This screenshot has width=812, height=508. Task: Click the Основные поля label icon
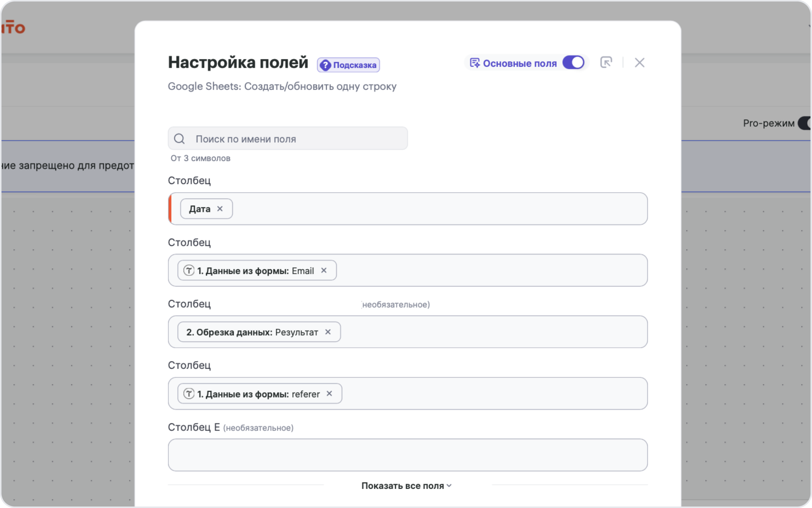coord(475,63)
